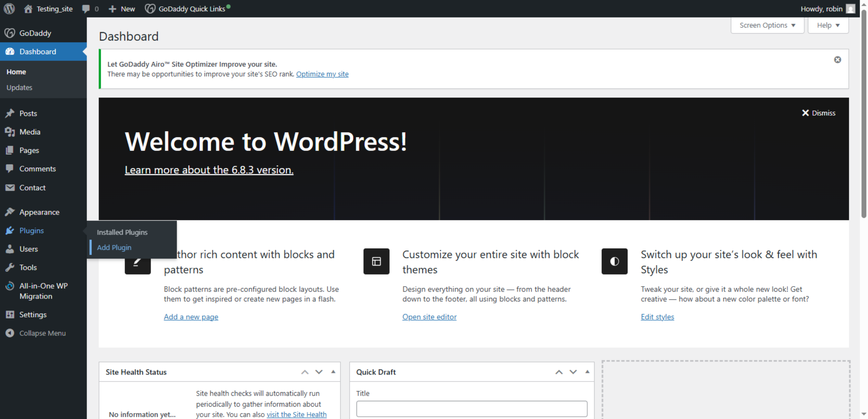Click the user avatar next to Howdy, robin
Image resolution: width=868 pixels, height=419 pixels.
tap(850, 9)
